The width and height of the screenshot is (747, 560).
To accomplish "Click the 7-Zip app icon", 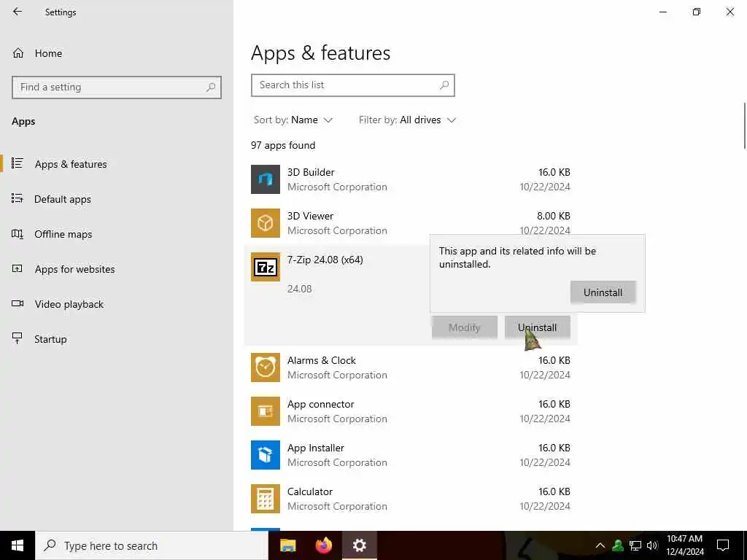I will coord(266,267).
